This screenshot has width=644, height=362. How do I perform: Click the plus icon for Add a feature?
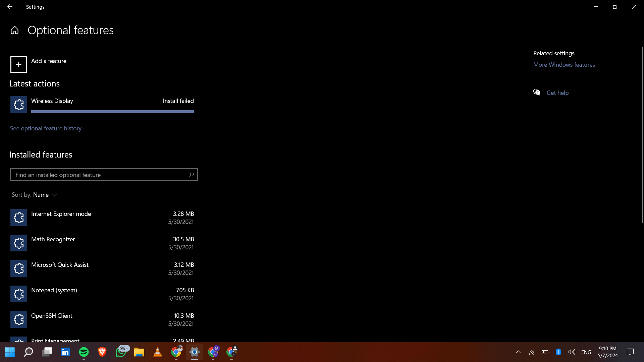pos(19,65)
